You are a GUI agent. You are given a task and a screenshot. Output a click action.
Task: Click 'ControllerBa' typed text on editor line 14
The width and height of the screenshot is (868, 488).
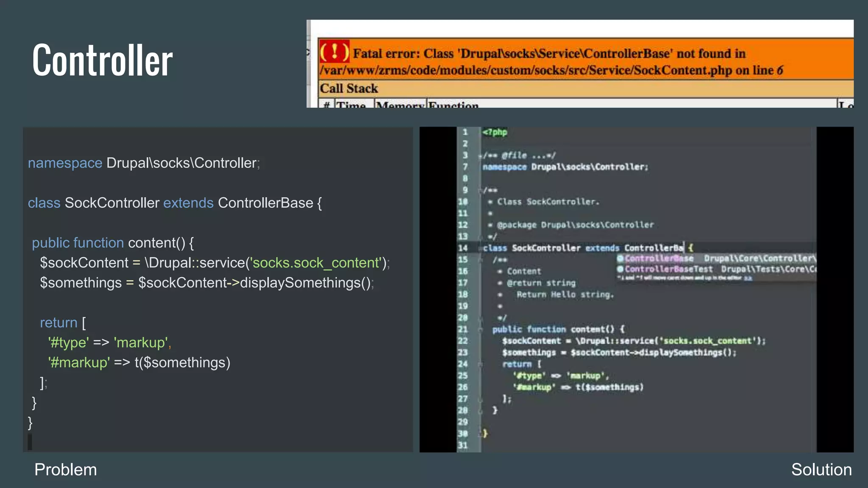(654, 248)
